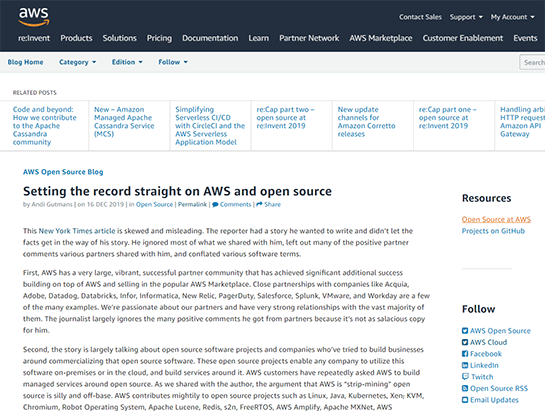Click AWS Open Source Blog heading link
545x411 pixels.
click(x=63, y=172)
